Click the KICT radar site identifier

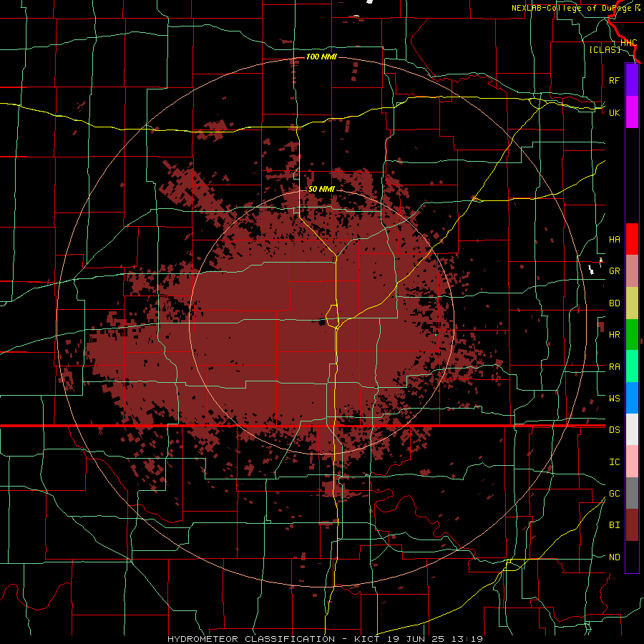point(367,639)
